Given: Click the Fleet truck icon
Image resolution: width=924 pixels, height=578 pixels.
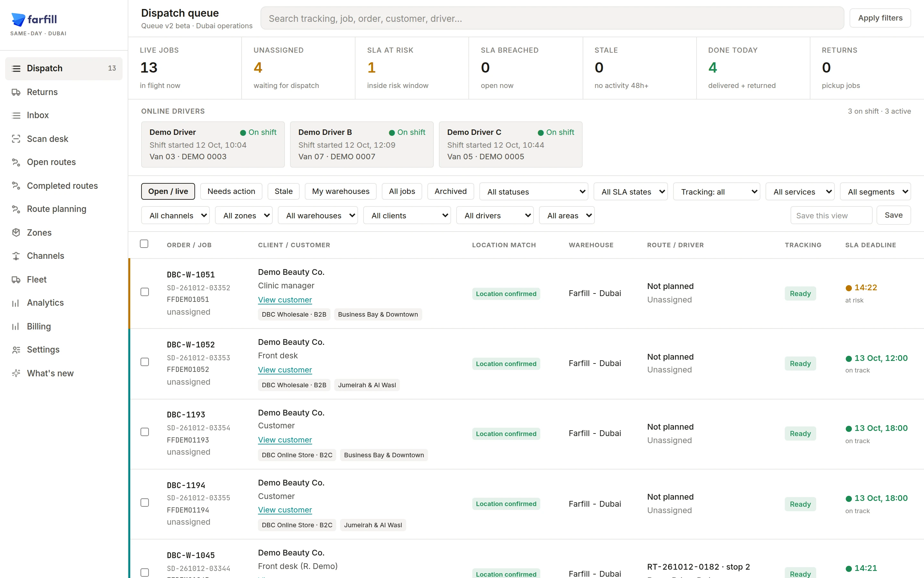Looking at the screenshot, I should click(16, 279).
